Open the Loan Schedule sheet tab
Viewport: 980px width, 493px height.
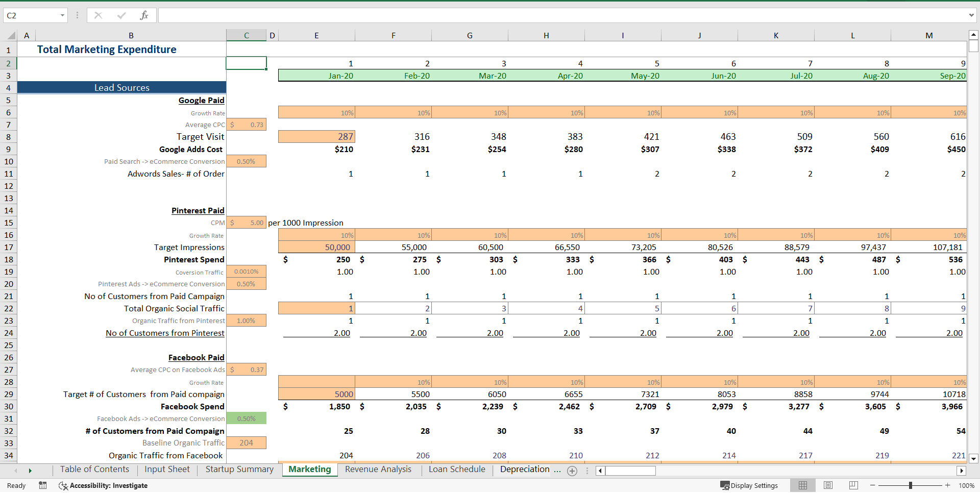[457, 470]
